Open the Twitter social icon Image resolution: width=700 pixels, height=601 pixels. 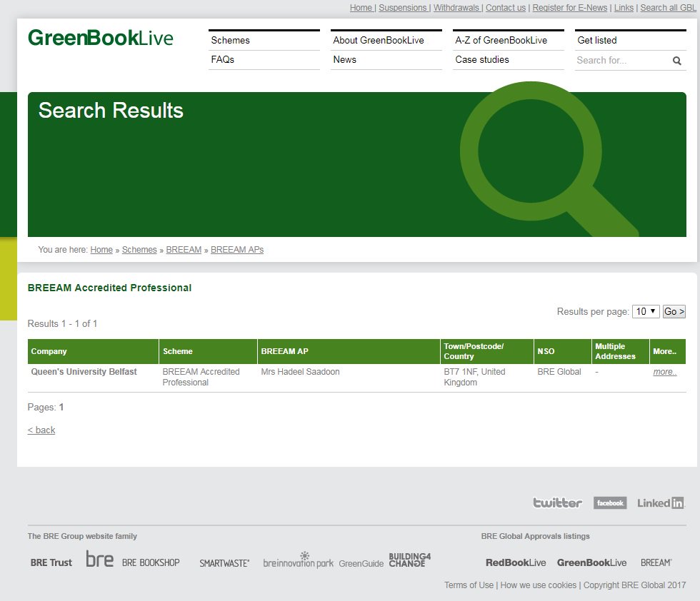click(558, 502)
